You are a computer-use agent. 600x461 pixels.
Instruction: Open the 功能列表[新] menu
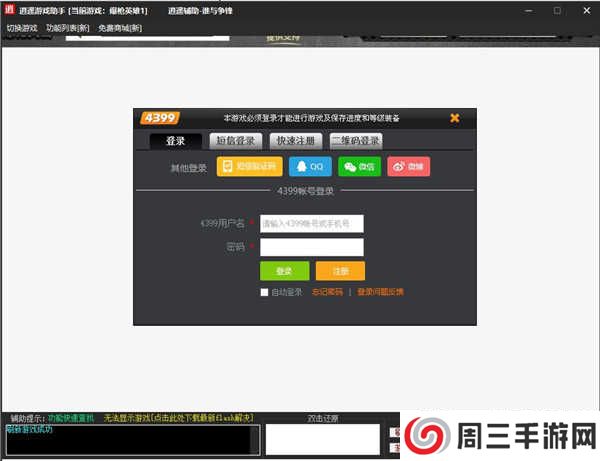(68, 28)
